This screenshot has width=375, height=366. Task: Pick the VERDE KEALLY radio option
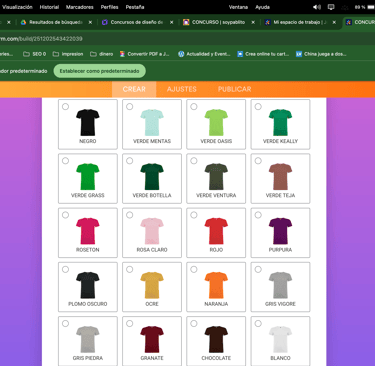pyautogui.click(x=258, y=106)
